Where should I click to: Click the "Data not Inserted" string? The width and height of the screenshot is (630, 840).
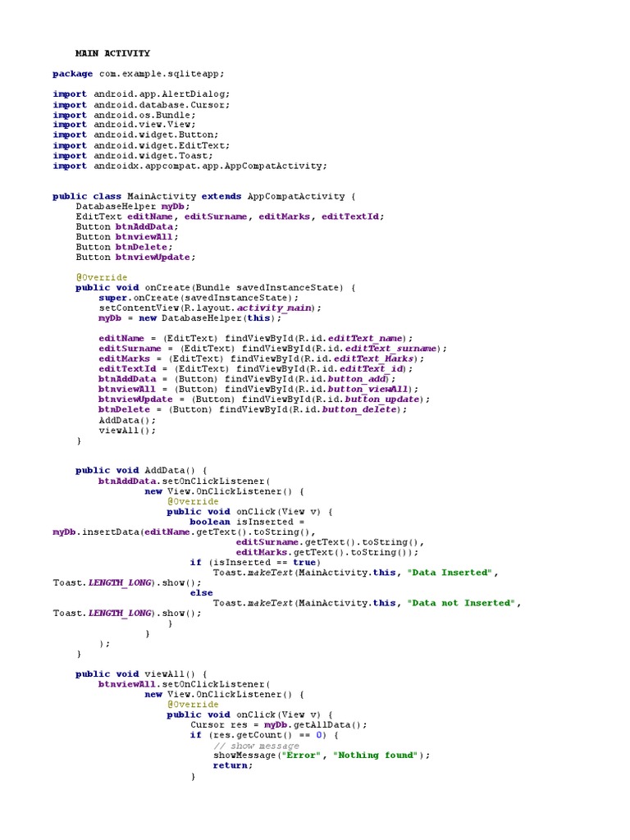[x=461, y=604]
